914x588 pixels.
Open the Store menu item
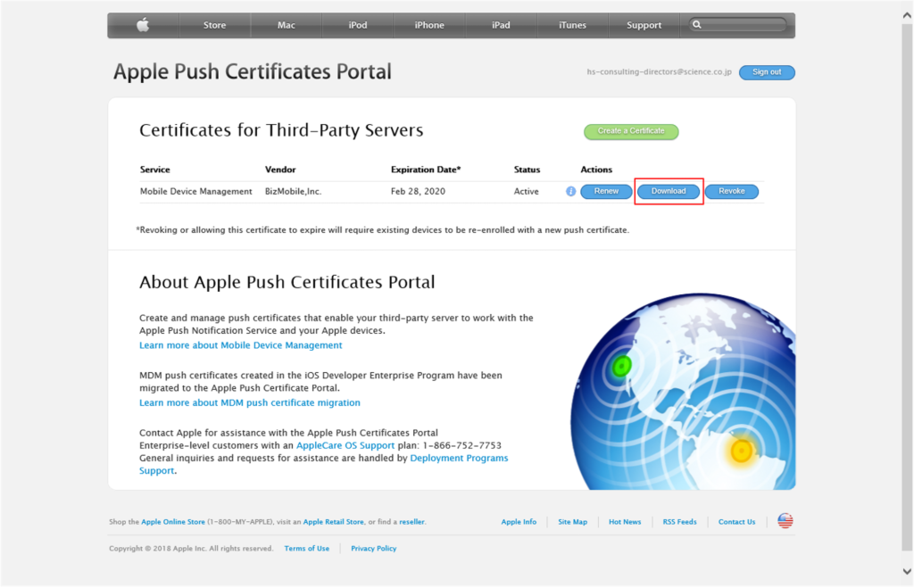[214, 25]
